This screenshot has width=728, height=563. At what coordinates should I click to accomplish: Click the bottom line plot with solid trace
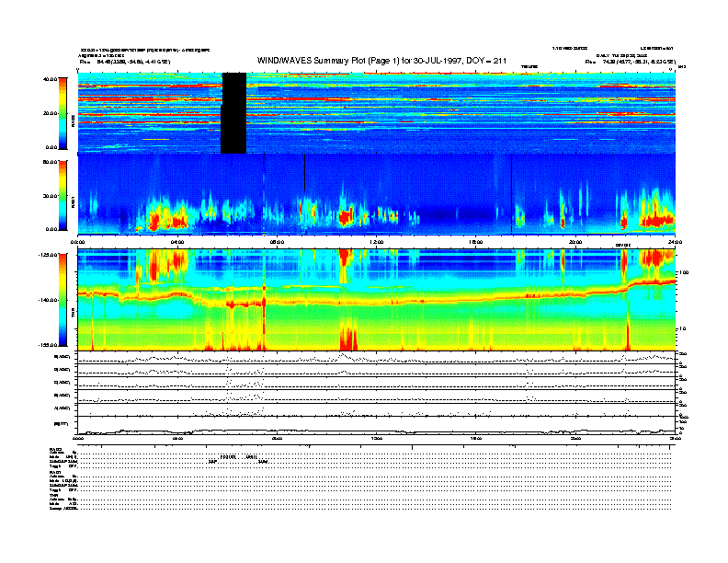pos(377,426)
